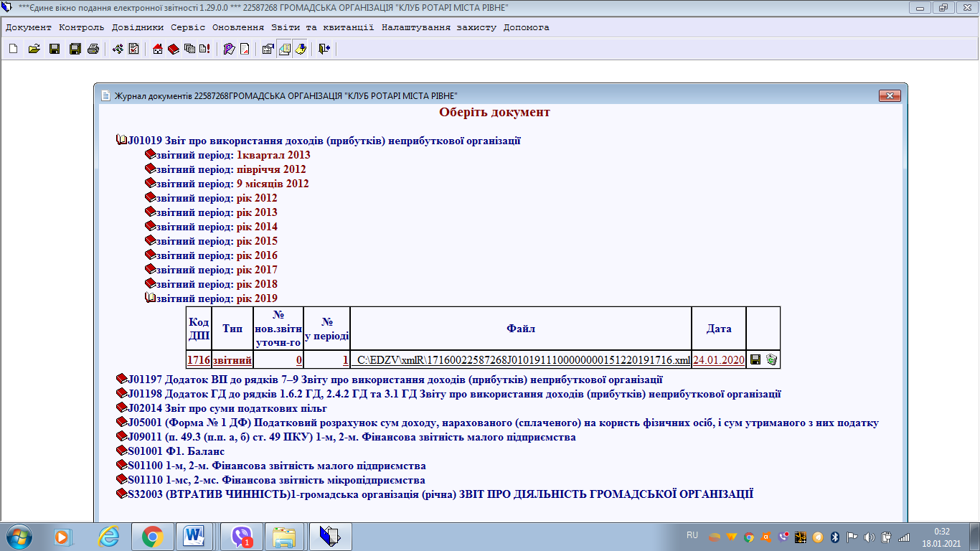Open the xml file link in the table
The image size is (980, 551).
pyautogui.click(x=523, y=360)
